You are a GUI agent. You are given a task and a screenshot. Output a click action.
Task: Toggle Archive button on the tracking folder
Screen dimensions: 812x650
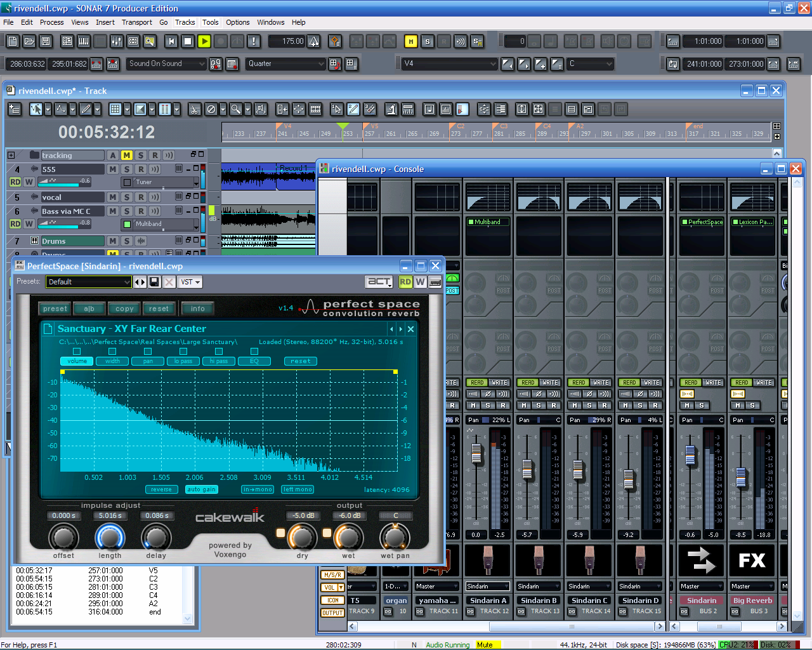tap(112, 156)
